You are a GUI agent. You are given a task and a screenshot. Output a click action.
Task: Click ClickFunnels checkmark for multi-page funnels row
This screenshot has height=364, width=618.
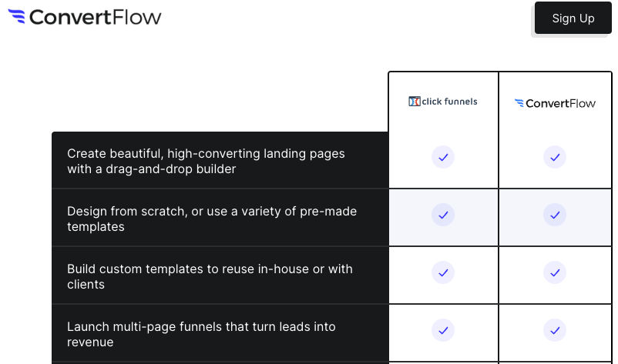(443, 330)
